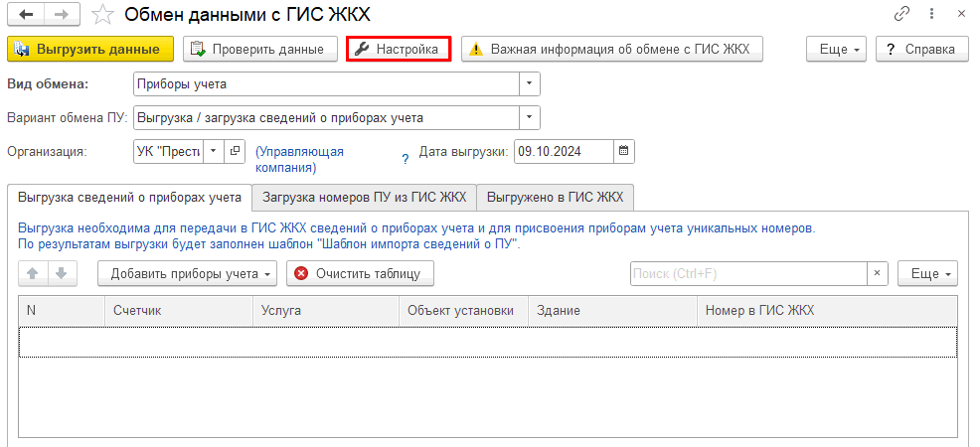Move row down with the down arrow

(61, 273)
